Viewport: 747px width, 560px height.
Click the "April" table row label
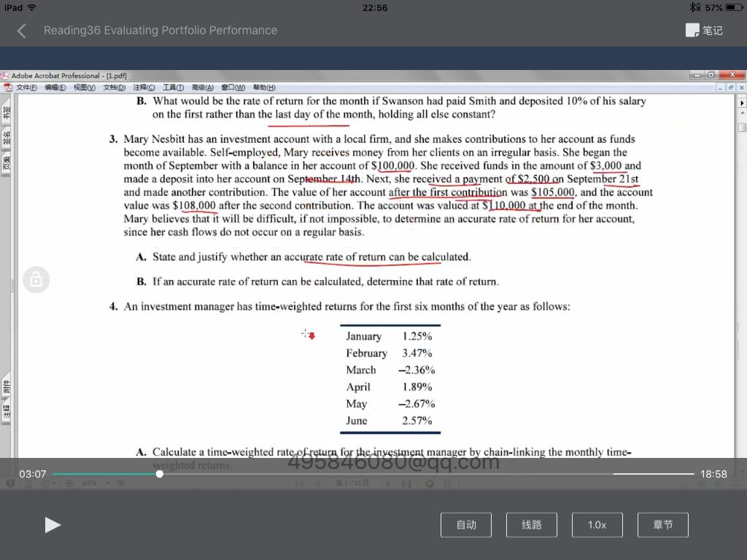357,387
